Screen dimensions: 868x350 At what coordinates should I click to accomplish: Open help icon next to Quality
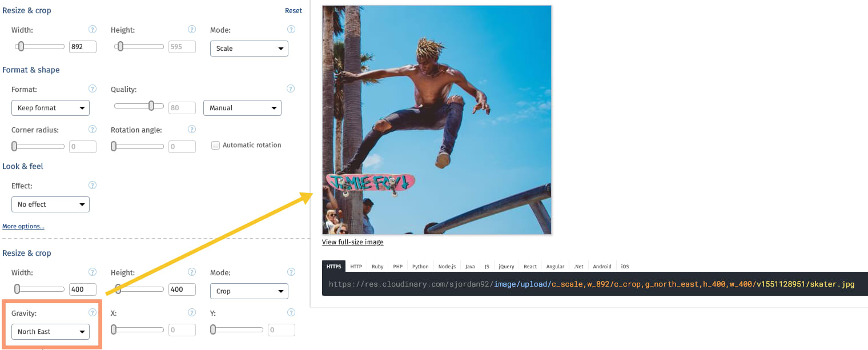tap(291, 89)
